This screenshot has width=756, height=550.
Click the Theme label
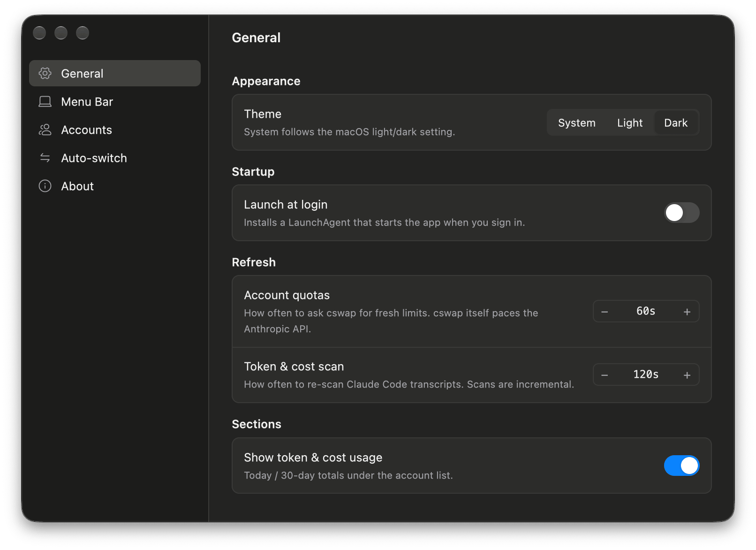coord(263,114)
